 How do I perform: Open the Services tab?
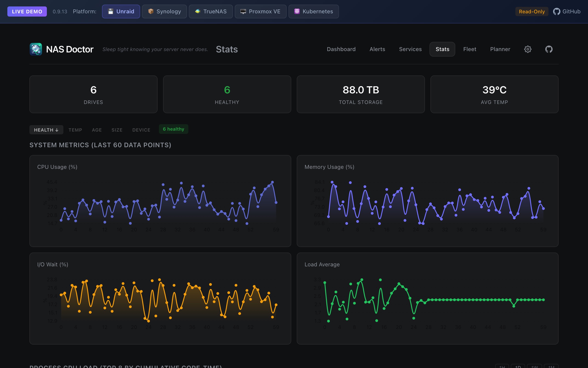tap(410, 49)
